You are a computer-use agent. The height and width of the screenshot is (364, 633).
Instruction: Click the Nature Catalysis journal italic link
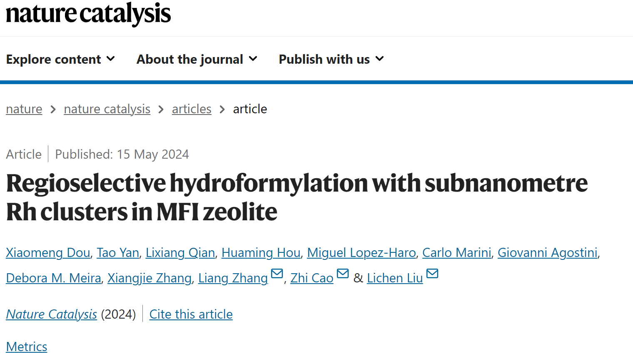pyautogui.click(x=51, y=314)
